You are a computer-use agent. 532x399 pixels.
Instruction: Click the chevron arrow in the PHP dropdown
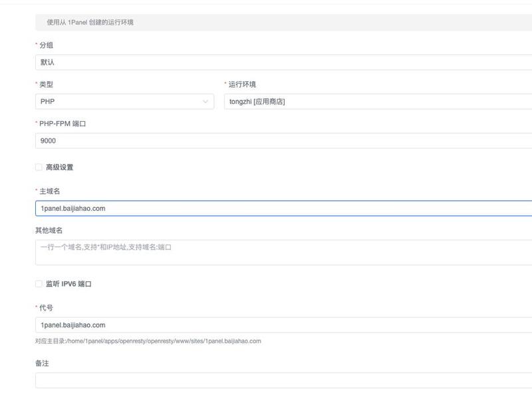(x=205, y=102)
